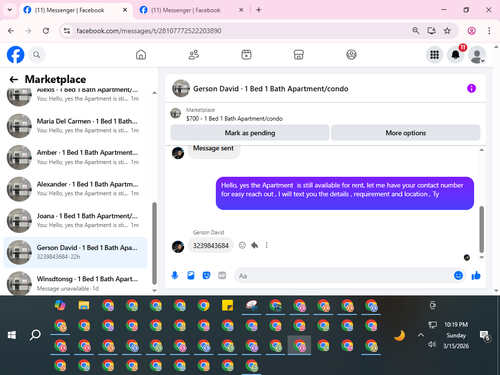Open the account profile avatar menu
Viewport: 500px width, 375px height.
pyautogui.click(x=477, y=55)
